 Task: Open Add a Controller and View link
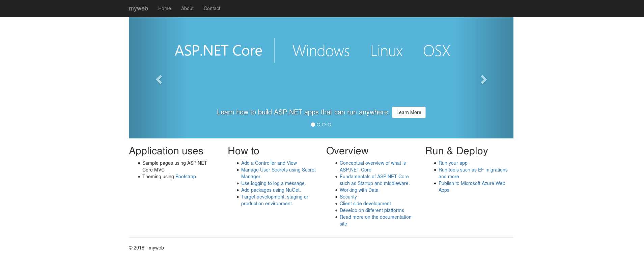click(269, 163)
